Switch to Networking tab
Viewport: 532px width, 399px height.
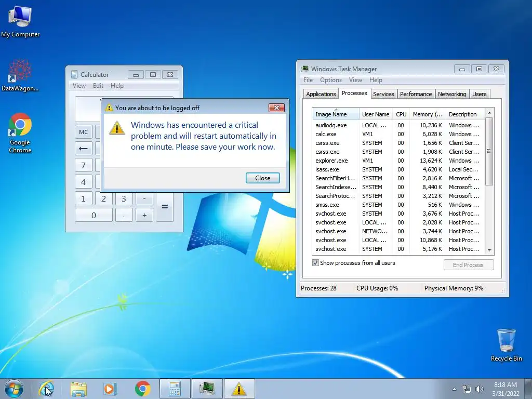pyautogui.click(x=452, y=94)
